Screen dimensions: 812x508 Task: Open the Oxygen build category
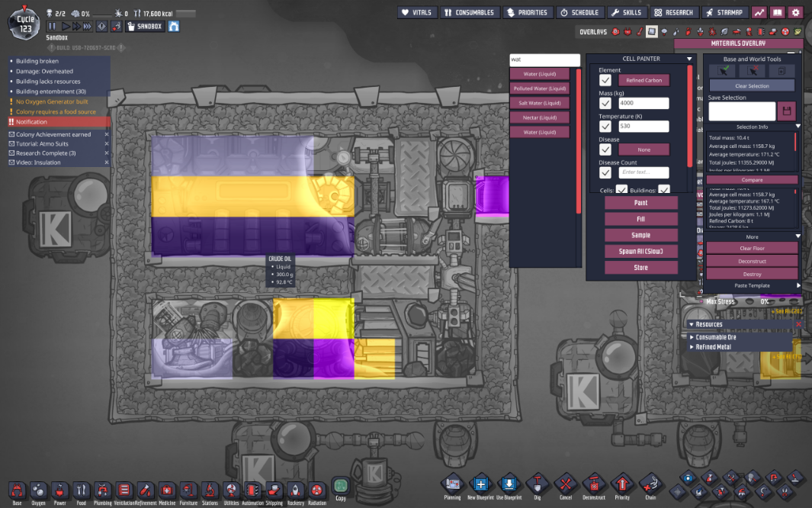tap(38, 491)
